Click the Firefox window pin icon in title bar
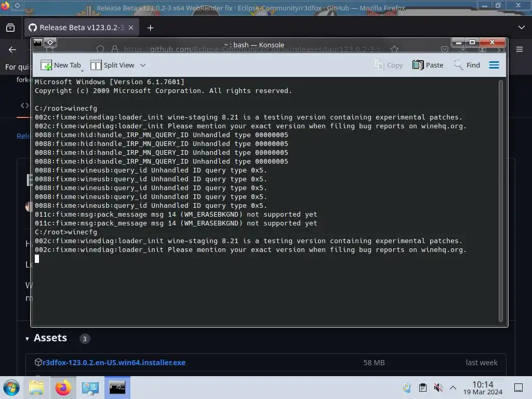Image resolution: width=532 pixels, height=399 pixels. pos(18,5)
